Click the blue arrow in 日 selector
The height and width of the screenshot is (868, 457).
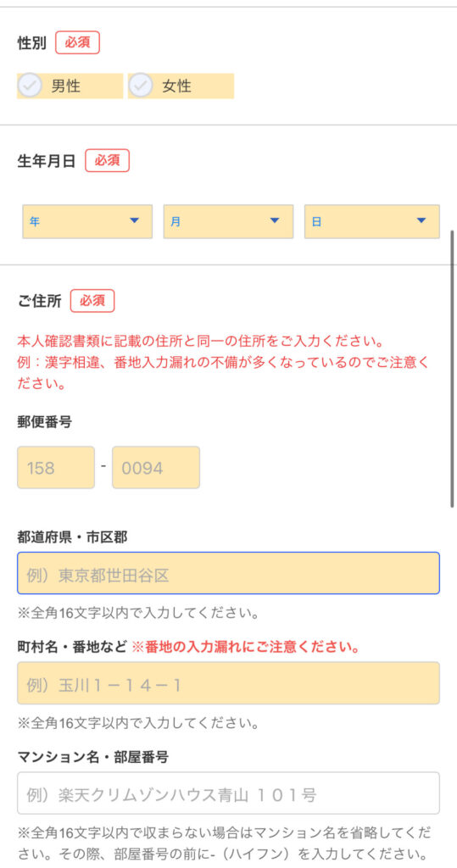tap(421, 221)
